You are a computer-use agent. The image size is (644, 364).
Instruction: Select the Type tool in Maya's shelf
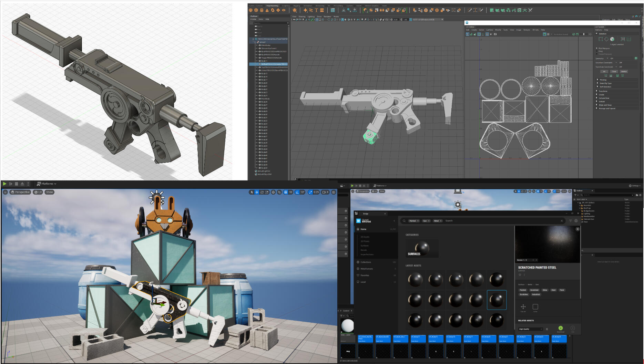click(x=316, y=10)
